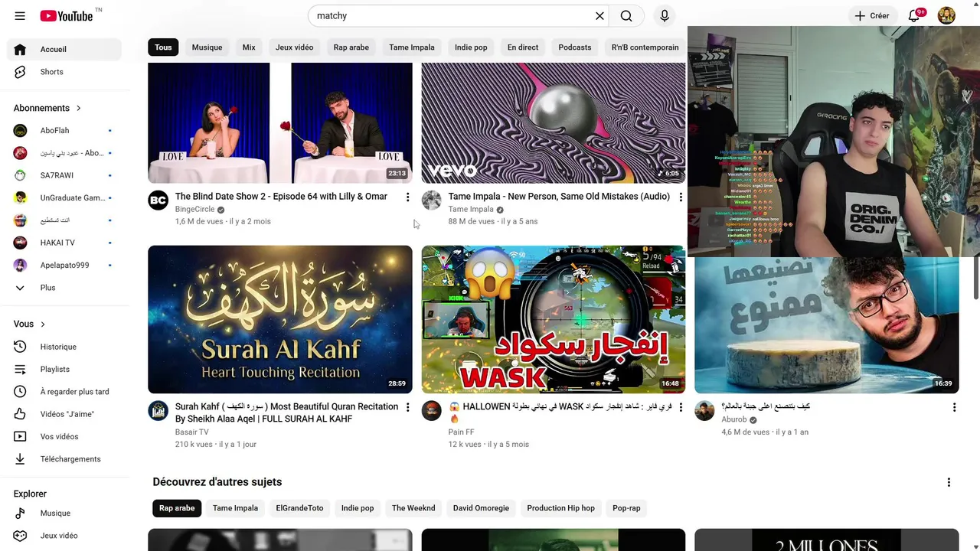Clear the search text with the X
The width and height of the screenshot is (980, 551).
tap(599, 16)
